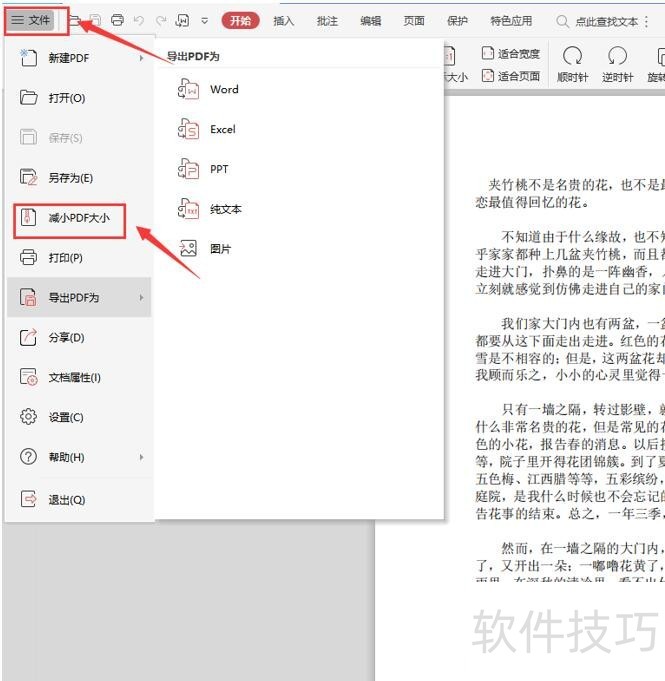Click the export PDF icon in menu
Image resolution: width=665 pixels, height=681 pixels.
[28, 297]
